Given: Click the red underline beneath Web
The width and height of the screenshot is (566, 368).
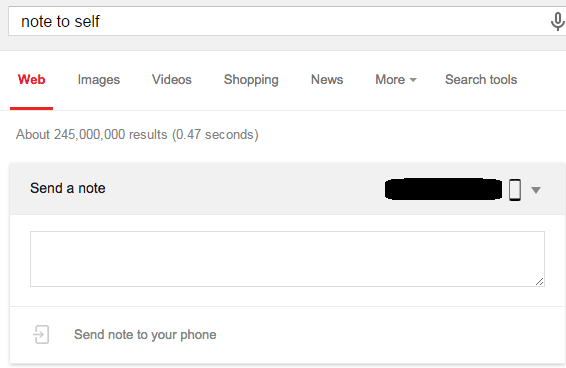Looking at the screenshot, I should pyautogui.click(x=31, y=108).
